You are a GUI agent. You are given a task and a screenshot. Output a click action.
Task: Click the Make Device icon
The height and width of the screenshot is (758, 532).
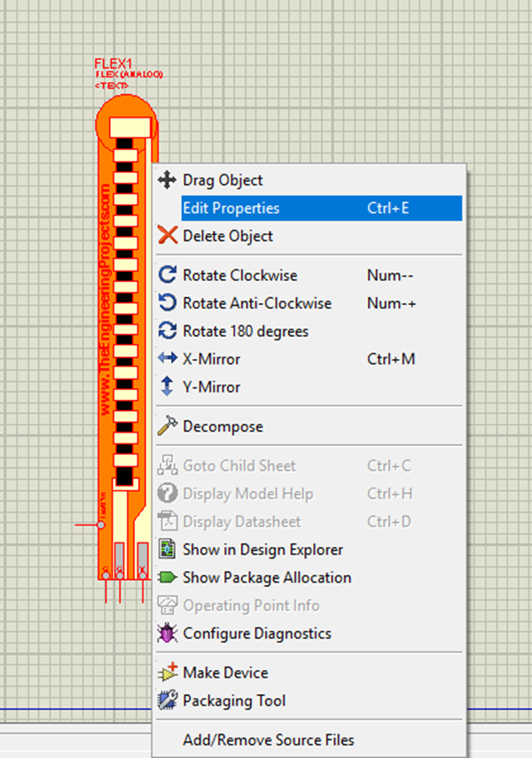[167, 672]
